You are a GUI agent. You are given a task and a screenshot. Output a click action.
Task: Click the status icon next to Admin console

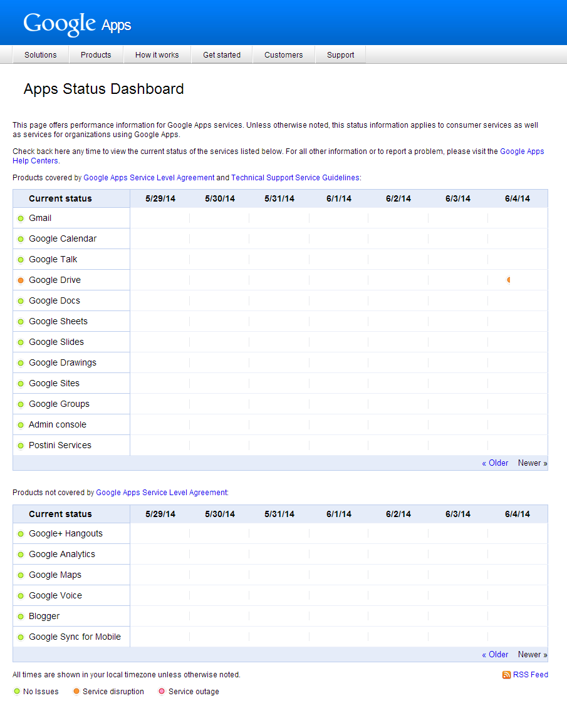click(21, 425)
